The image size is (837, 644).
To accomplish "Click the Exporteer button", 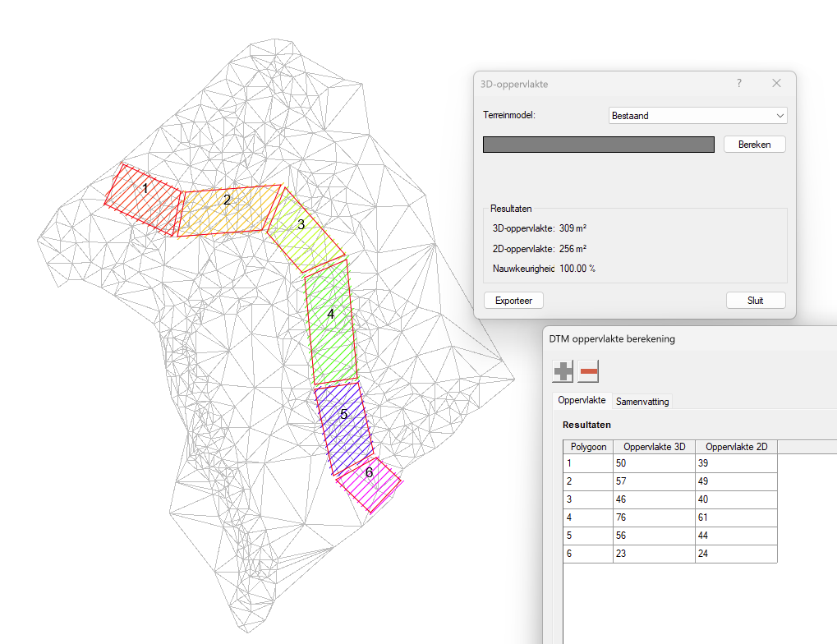I will coord(513,300).
